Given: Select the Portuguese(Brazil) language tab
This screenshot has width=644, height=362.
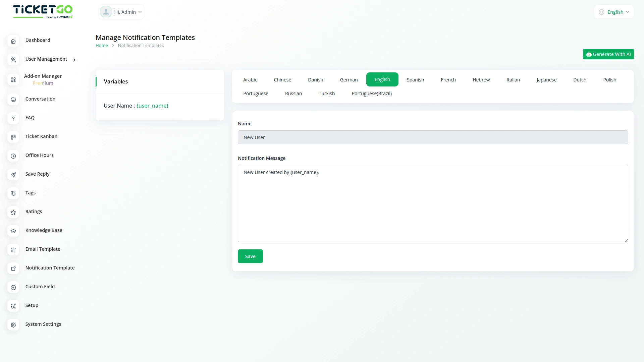Looking at the screenshot, I should (371, 94).
